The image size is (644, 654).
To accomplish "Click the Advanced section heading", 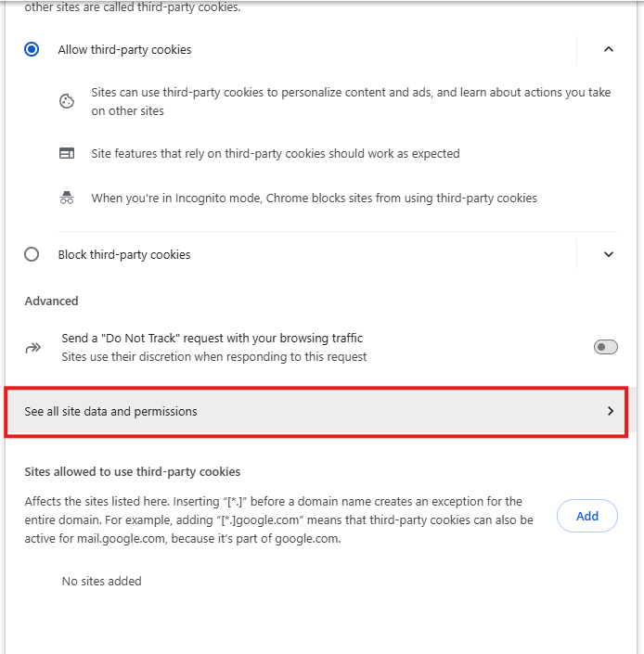I will tap(51, 301).
